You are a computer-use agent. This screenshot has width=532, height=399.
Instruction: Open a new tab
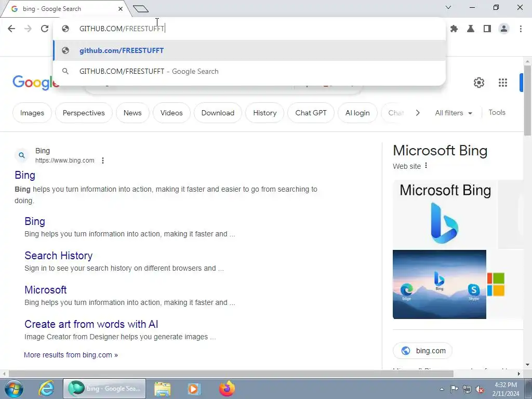pyautogui.click(x=141, y=9)
